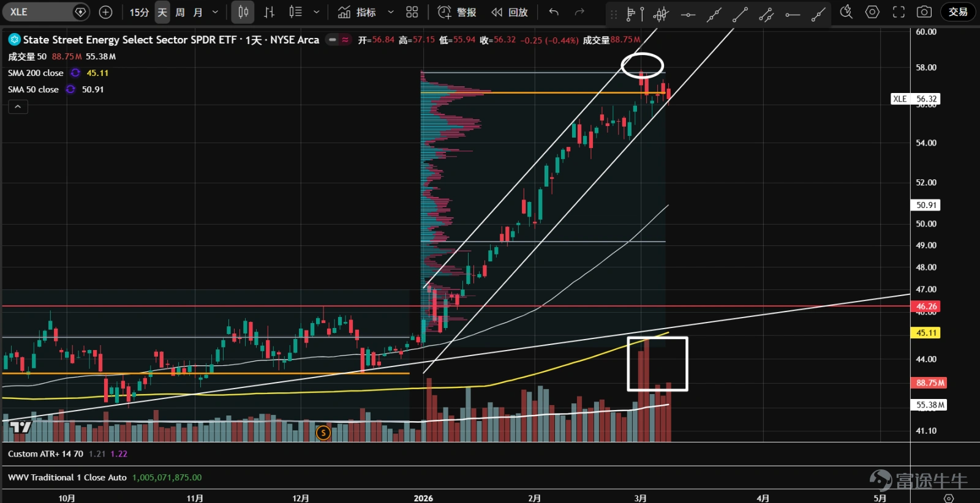Viewport: 980px width, 503px height.
Task: Select the 周 weekly timeframe
Action: click(180, 12)
